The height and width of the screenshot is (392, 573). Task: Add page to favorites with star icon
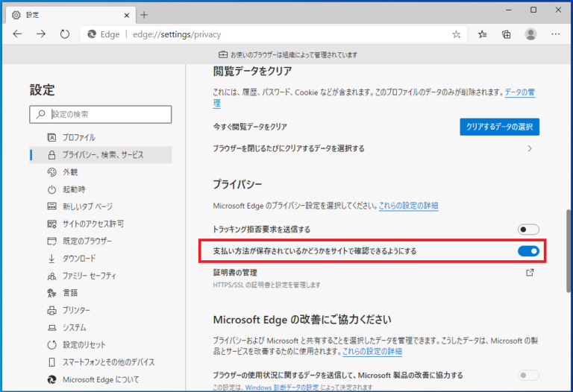pos(456,34)
